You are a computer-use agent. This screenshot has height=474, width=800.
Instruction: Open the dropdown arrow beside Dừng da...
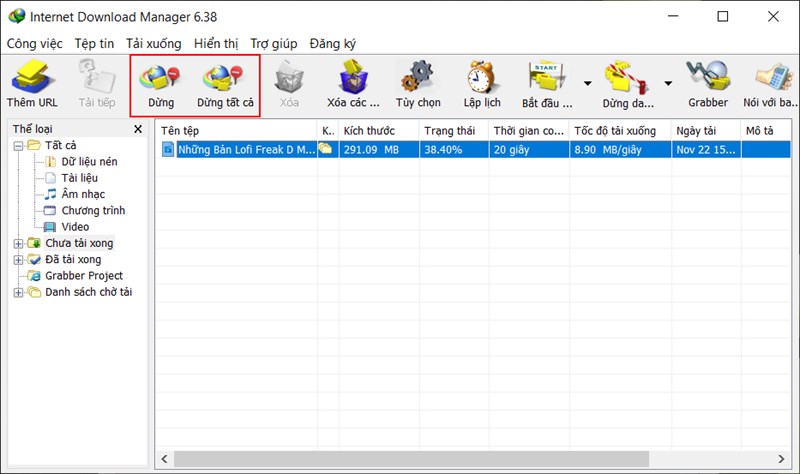[668, 83]
